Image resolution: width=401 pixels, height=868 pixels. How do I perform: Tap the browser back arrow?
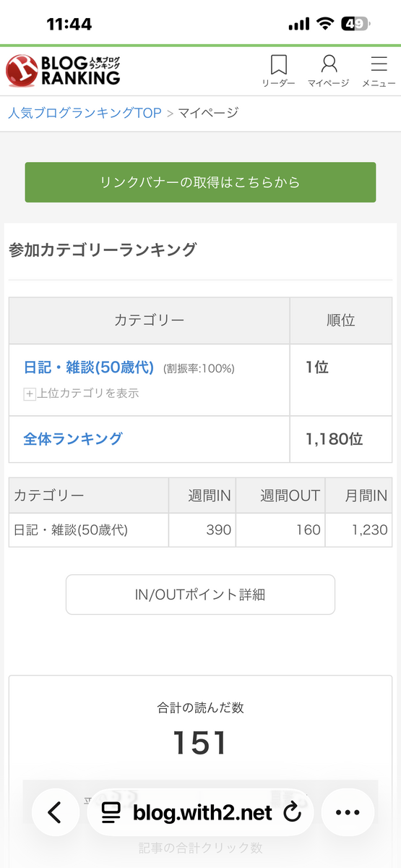click(54, 812)
